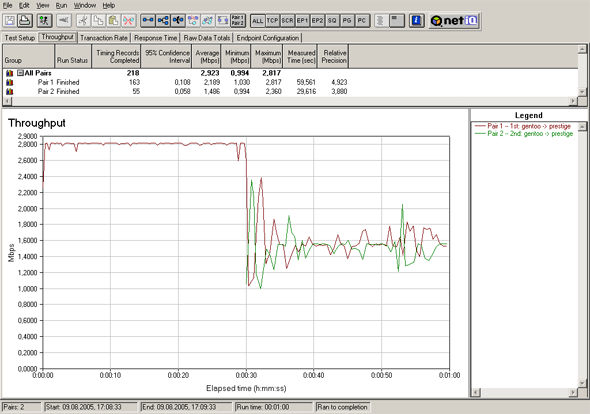Select the Pair 2 legend entry
Image resolution: width=590 pixels, height=414 pixels.
525,134
